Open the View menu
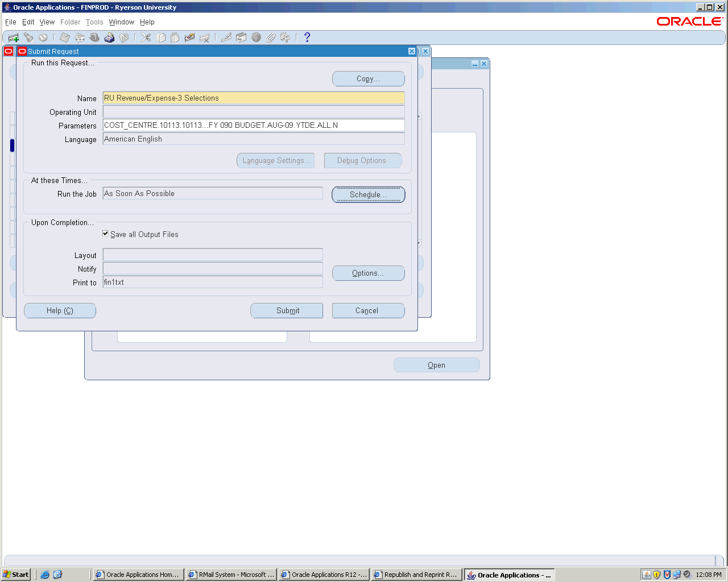Screen dimensions: 728x582 (x=47, y=22)
